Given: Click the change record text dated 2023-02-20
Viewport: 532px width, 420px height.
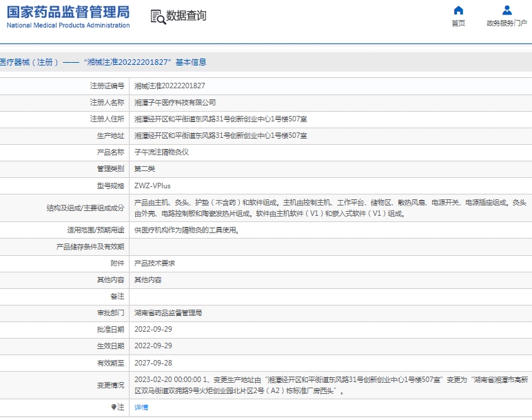Looking at the screenshot, I should [331, 385].
